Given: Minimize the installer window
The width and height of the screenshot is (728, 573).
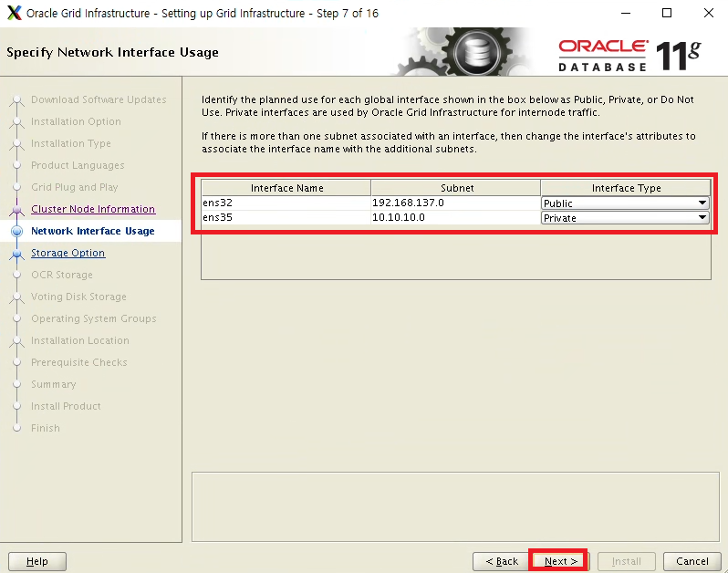Looking at the screenshot, I should click(x=626, y=13).
